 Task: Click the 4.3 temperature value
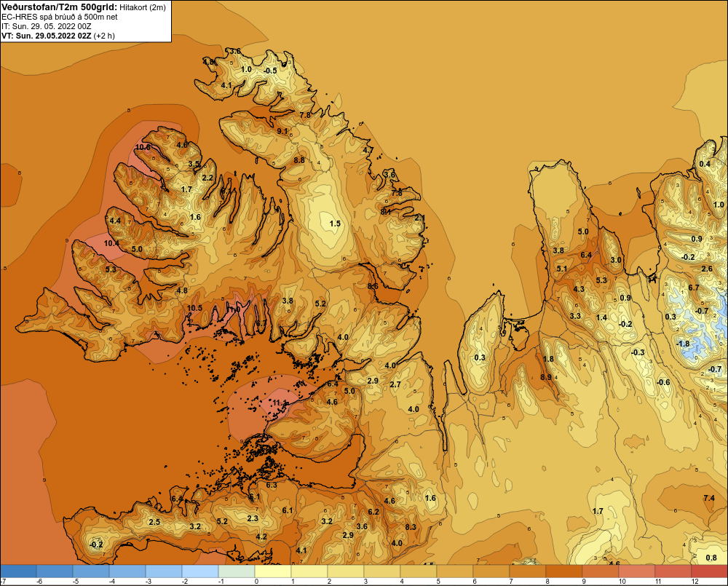click(x=579, y=289)
